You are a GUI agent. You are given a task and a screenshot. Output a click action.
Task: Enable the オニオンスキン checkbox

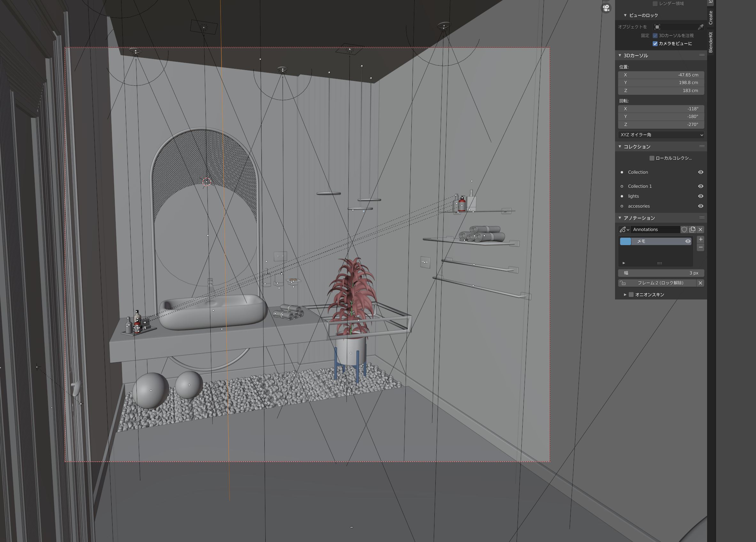tap(631, 294)
